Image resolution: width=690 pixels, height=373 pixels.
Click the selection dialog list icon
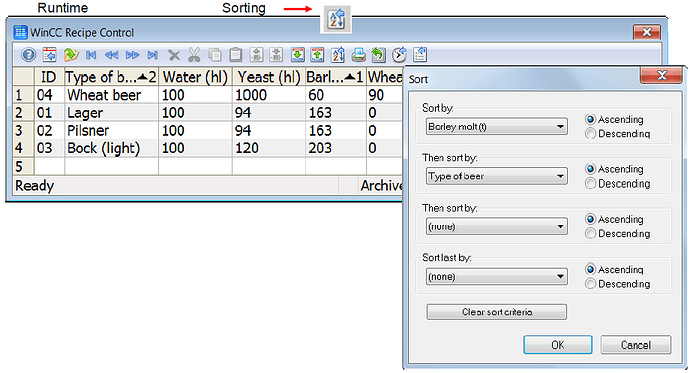click(420, 55)
